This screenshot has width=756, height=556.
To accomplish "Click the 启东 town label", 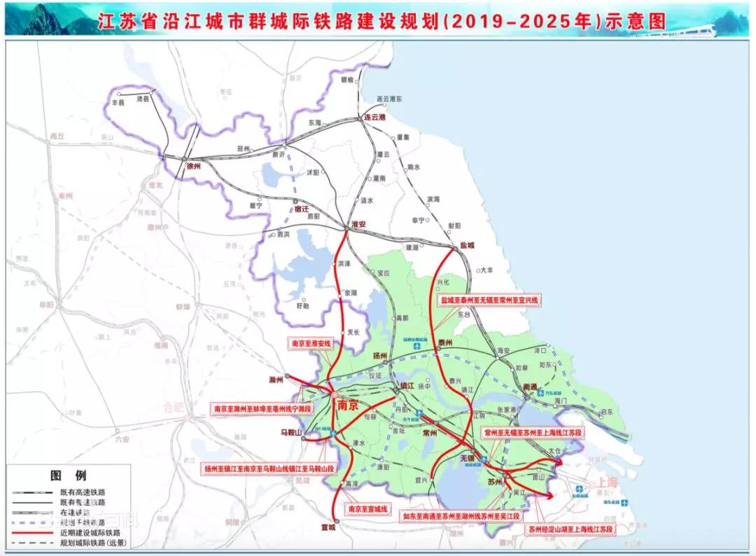I will click(606, 412).
